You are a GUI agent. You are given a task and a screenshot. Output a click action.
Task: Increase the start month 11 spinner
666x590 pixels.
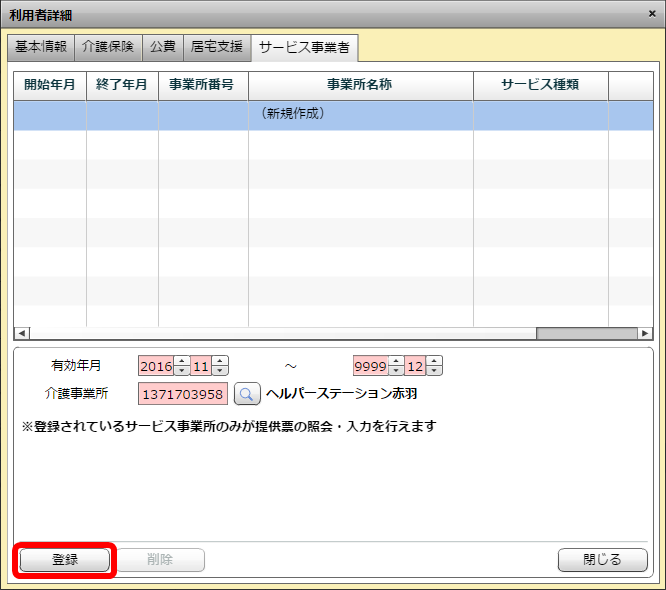(x=220, y=361)
